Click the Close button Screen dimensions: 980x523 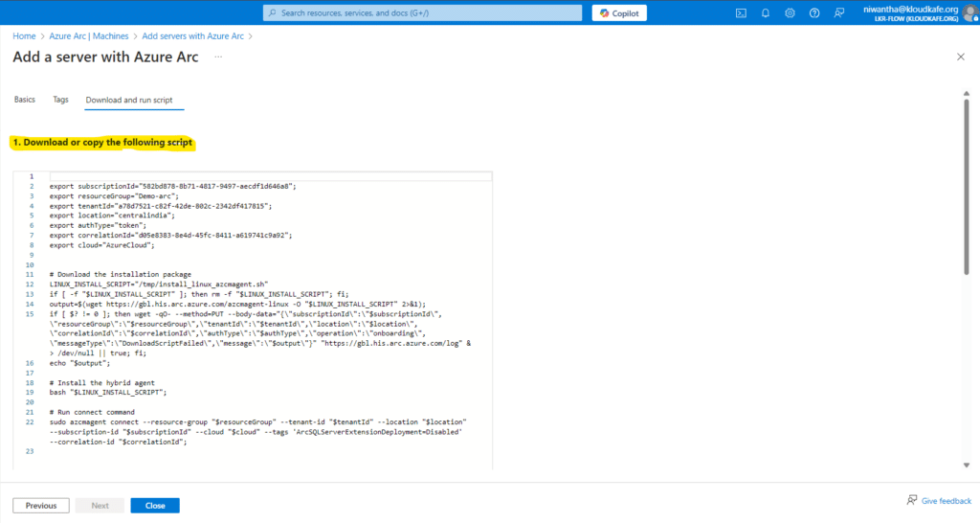click(x=155, y=506)
